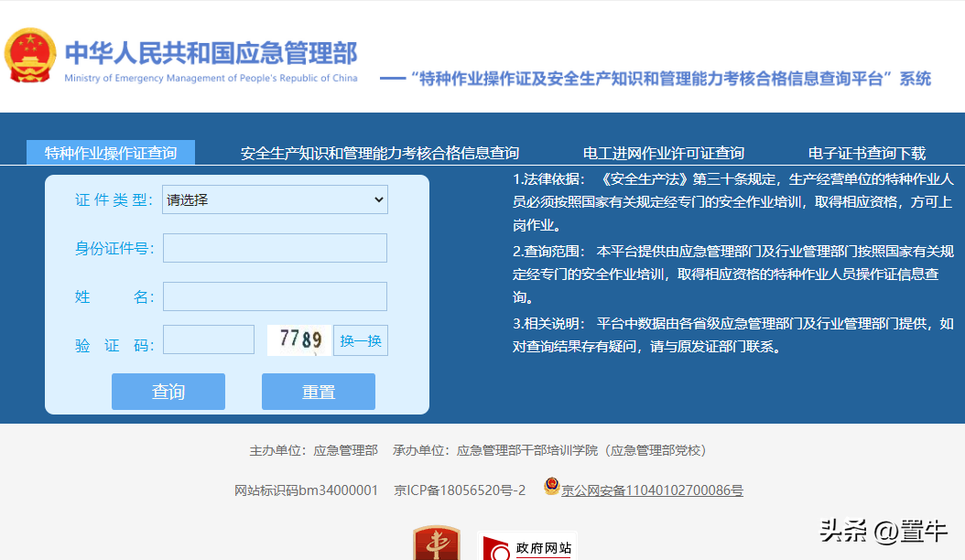Select the 特种作业操作证查询 tab
Screen dimensions: 965x560
111,153
